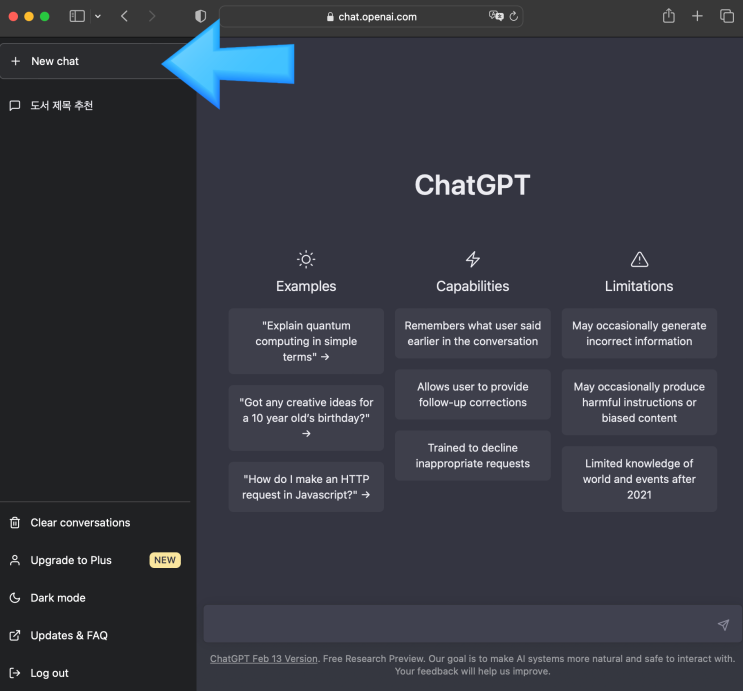Viewport: 743px width, 691px height.
Task: Open the 도서 제목 추천 conversation
Action: pyautogui.click(x=95, y=105)
